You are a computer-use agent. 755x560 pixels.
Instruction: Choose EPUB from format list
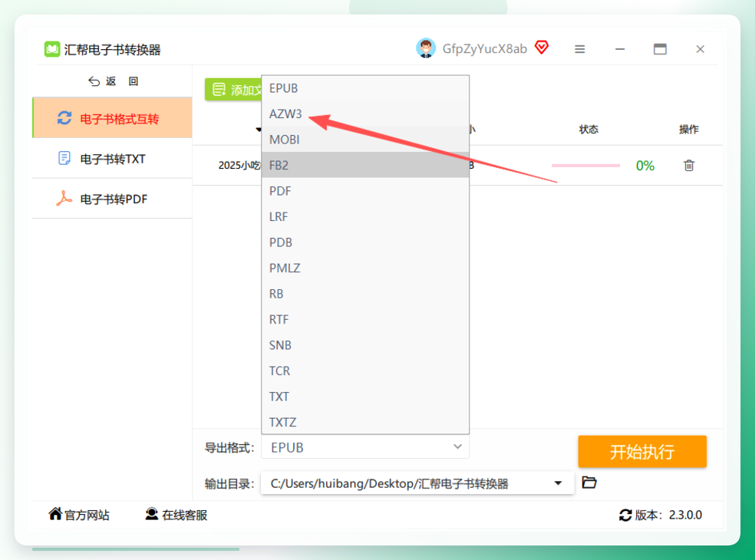(365, 88)
